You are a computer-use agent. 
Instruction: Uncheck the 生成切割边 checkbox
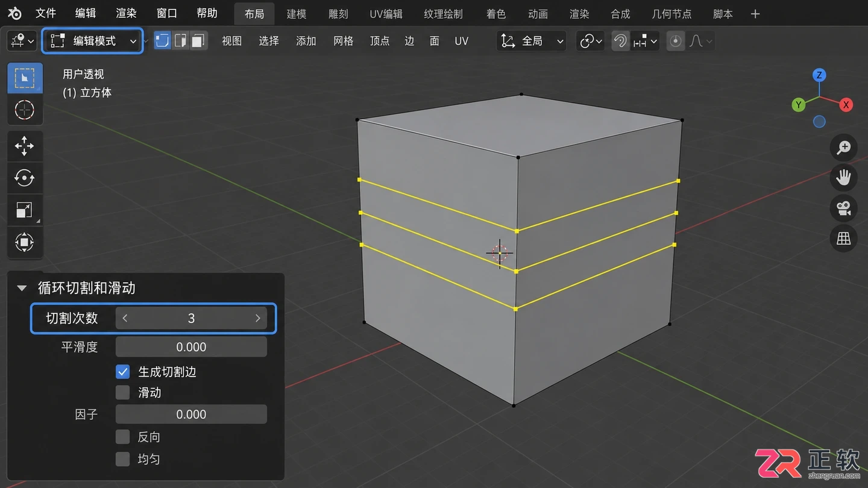point(123,372)
